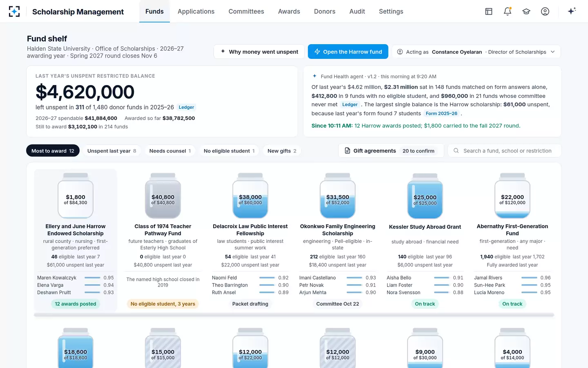This screenshot has width=588, height=368.
Task: Expand the Acting as Constance Oyelaran dropdown
Action: (476, 52)
